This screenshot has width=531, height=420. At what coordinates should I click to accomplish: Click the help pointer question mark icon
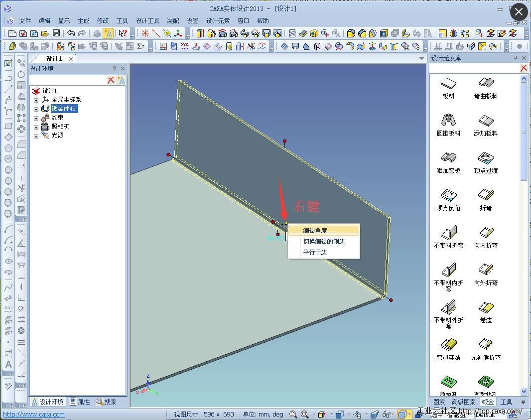coord(123,33)
